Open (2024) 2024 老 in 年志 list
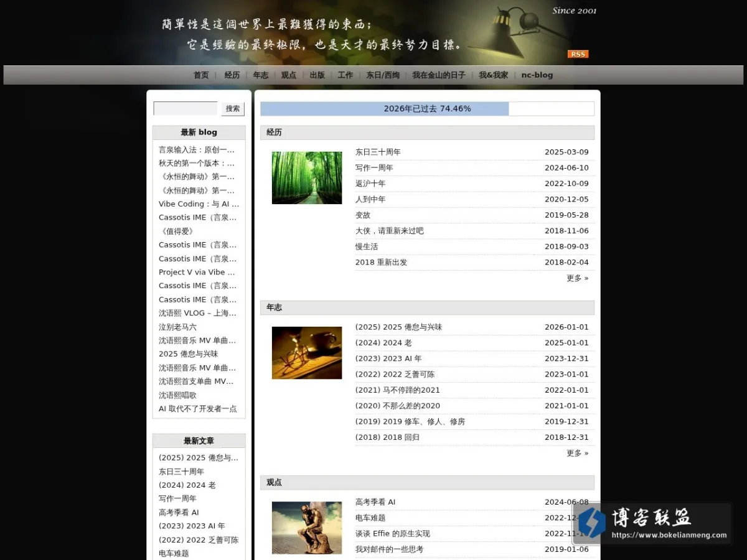747x560 pixels. coord(383,343)
